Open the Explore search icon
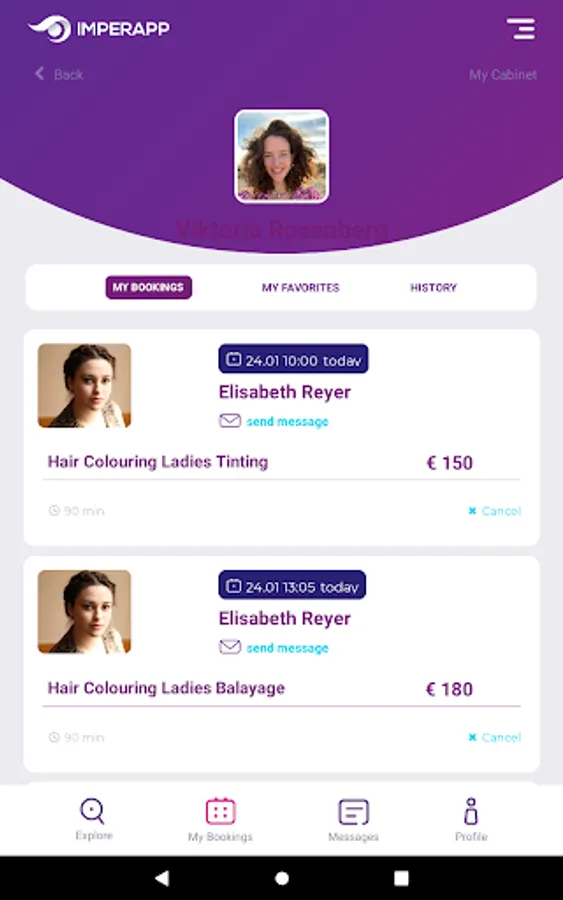563x900 pixels. [93, 810]
